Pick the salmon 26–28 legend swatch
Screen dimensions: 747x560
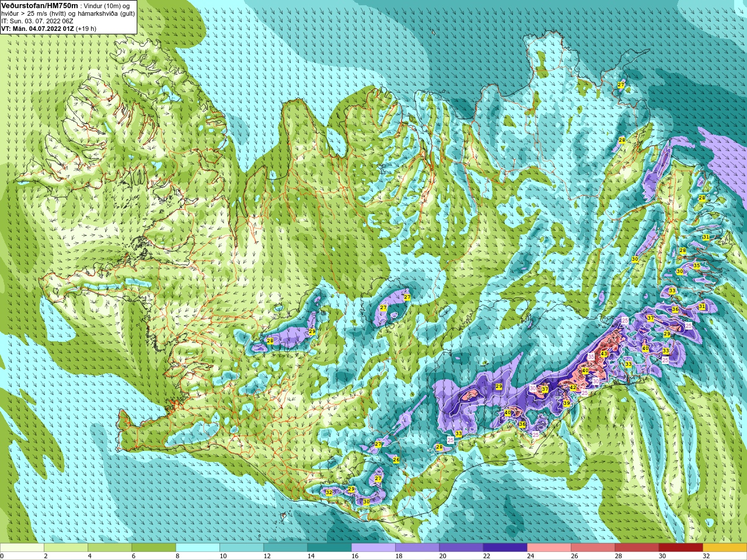(x=593, y=548)
